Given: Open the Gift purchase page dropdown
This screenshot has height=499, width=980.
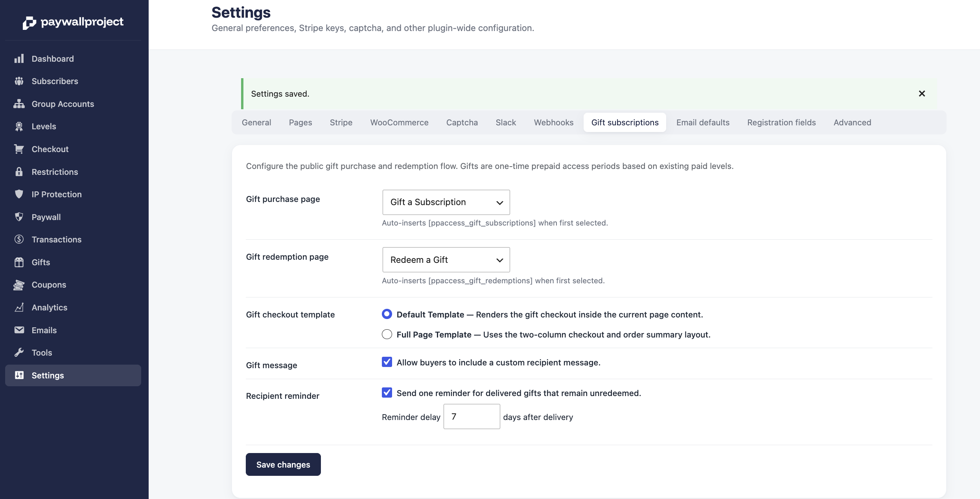Looking at the screenshot, I should coord(446,202).
